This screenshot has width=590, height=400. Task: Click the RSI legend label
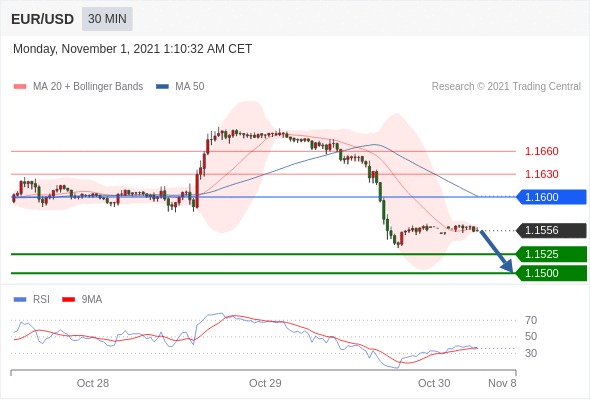[x=41, y=300]
